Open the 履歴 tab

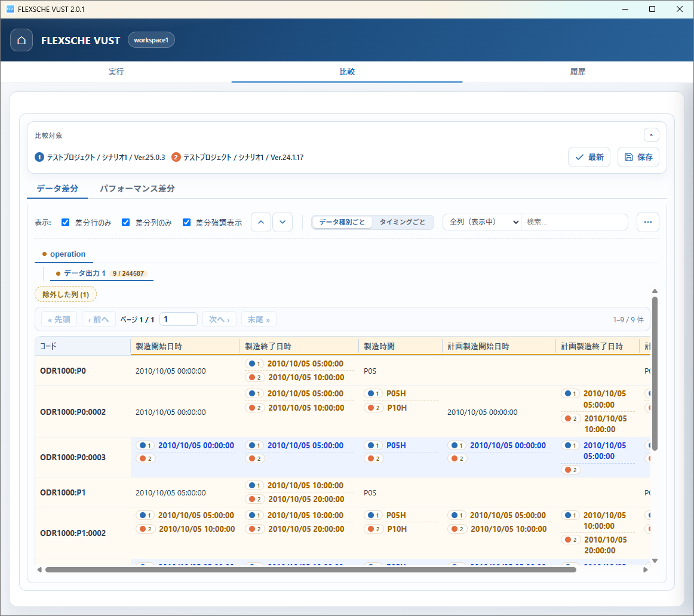pyautogui.click(x=578, y=72)
